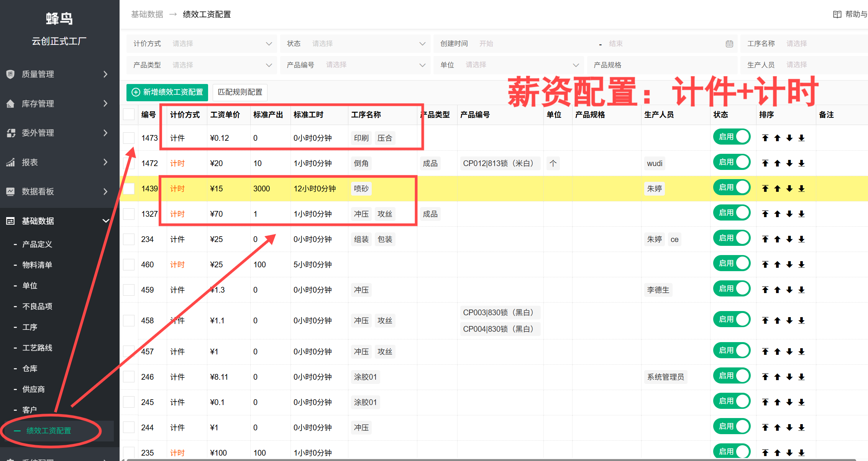Select 绩效工资配置 in sidebar
This screenshot has width=868, height=461.
pyautogui.click(x=49, y=431)
